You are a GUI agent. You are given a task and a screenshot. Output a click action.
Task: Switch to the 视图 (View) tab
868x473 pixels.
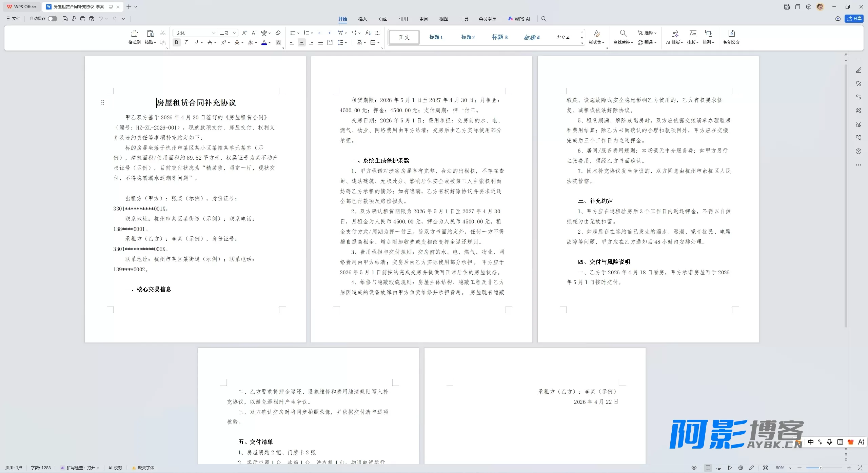[x=443, y=19]
